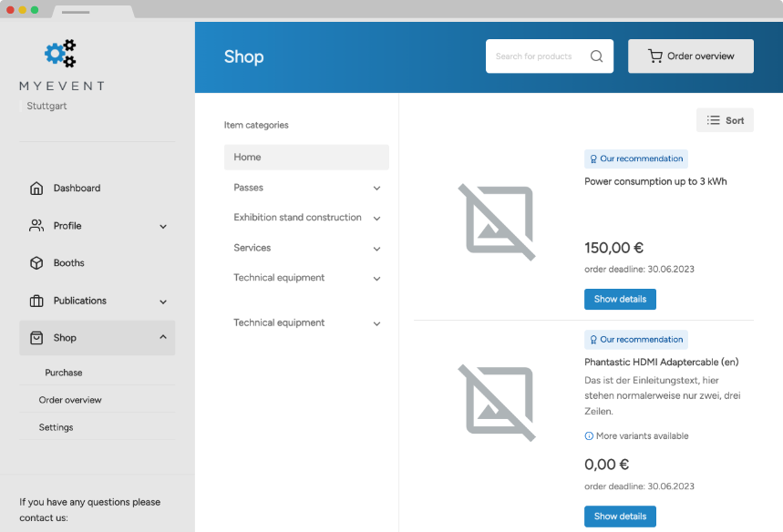The width and height of the screenshot is (783, 532).
Task: Expand the Publications menu chevron
Action: pos(163,302)
